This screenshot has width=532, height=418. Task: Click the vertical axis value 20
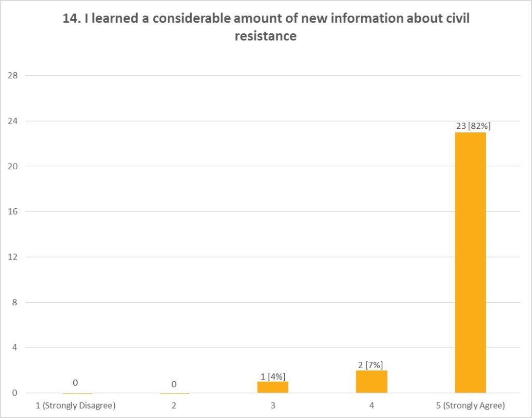point(12,166)
